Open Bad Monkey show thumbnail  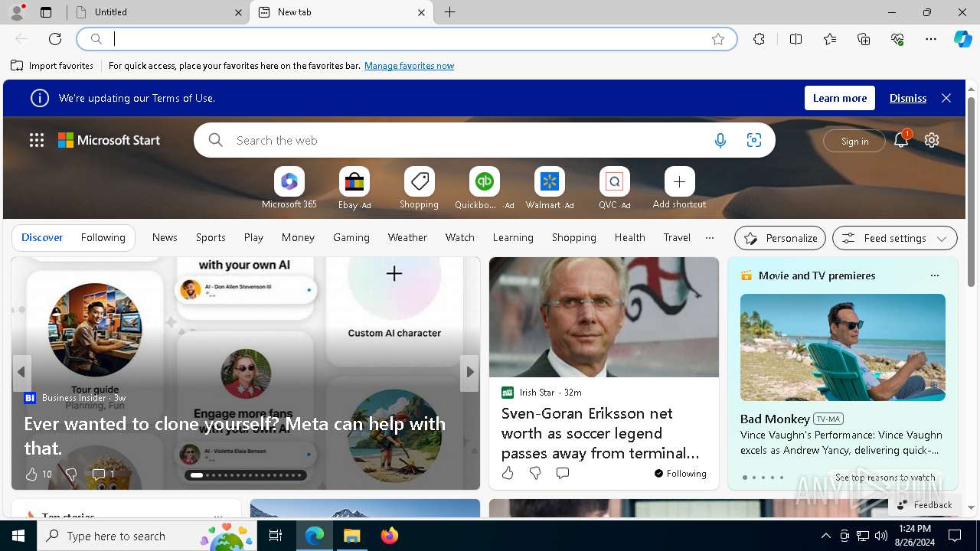pyautogui.click(x=842, y=347)
